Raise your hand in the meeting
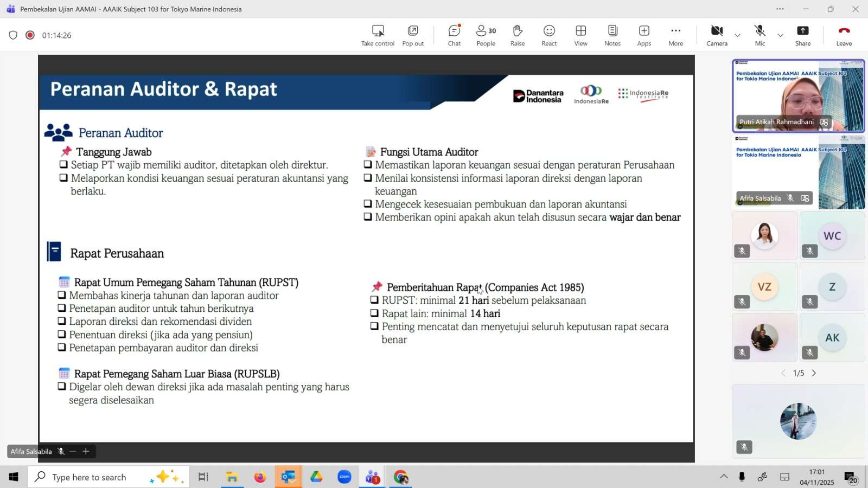This screenshot has height=488, width=868. coord(518,35)
